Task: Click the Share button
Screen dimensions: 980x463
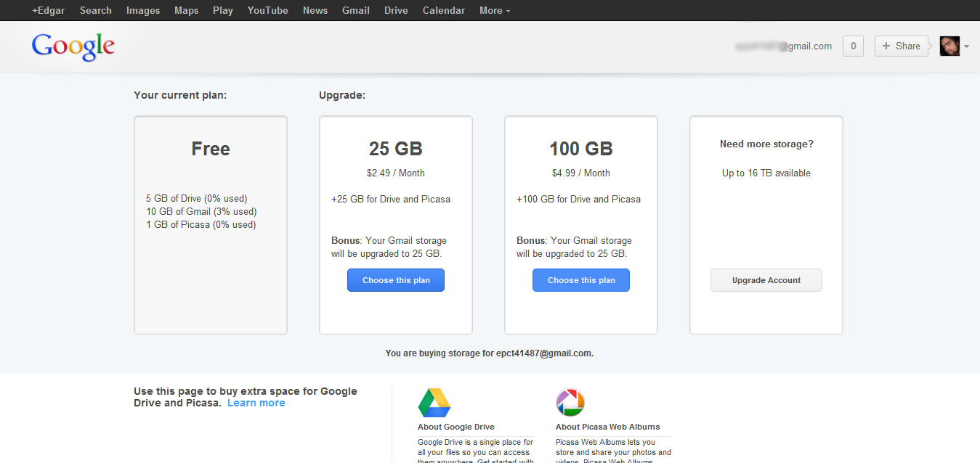Action: point(901,46)
